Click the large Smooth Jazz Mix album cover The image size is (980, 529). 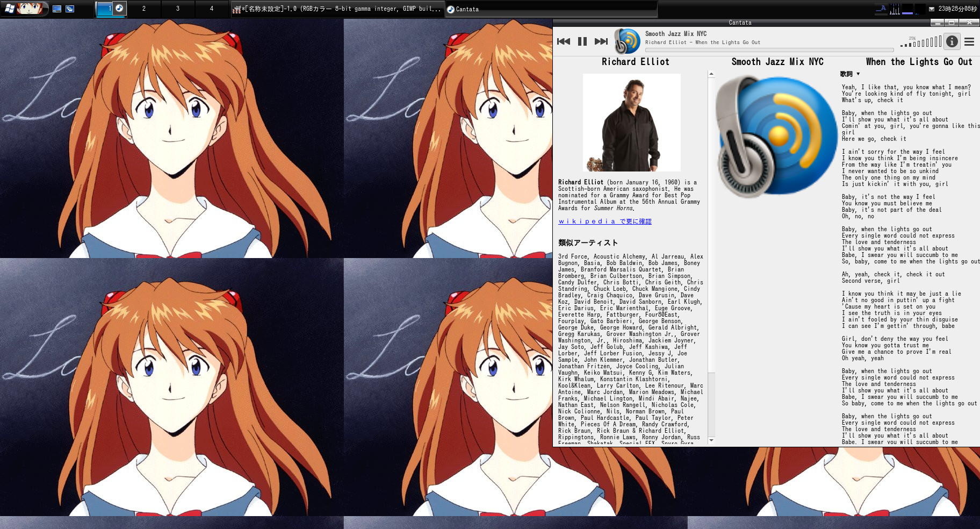click(x=777, y=137)
